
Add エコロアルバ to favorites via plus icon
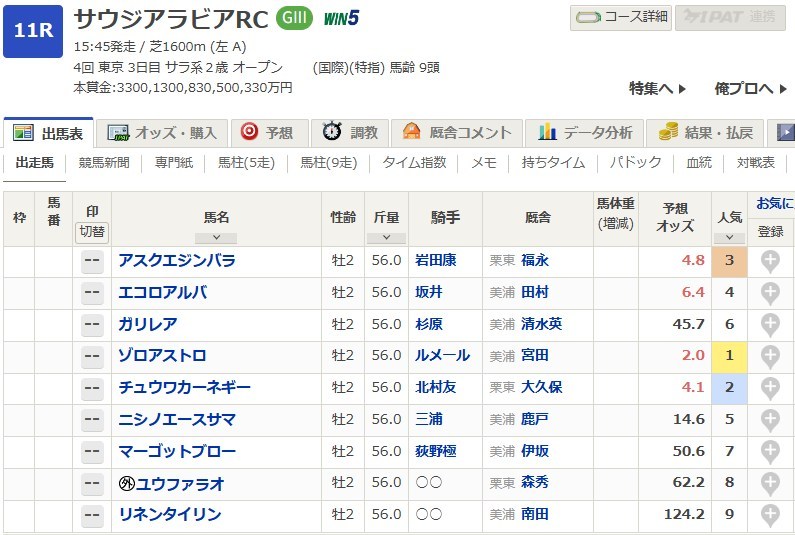point(770,292)
